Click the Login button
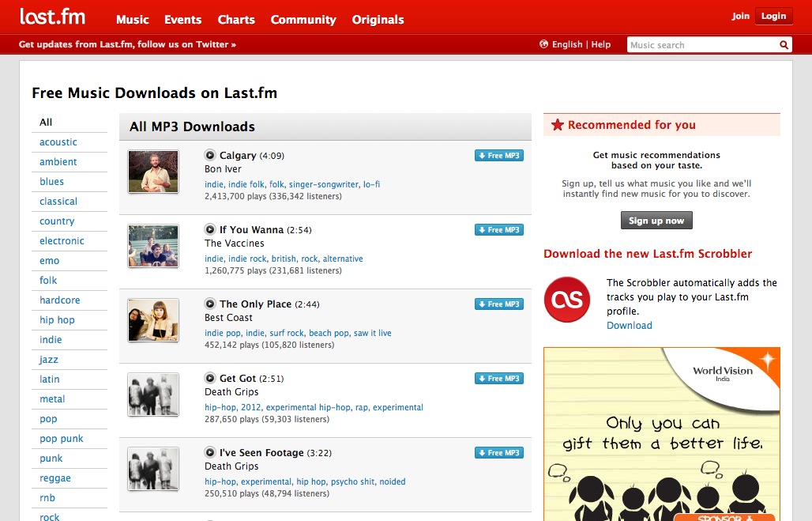Viewport: 812px width, 521px height. point(773,16)
